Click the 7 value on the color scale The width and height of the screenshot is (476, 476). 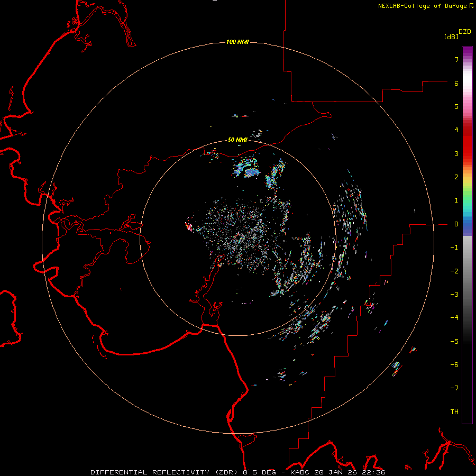click(x=456, y=59)
